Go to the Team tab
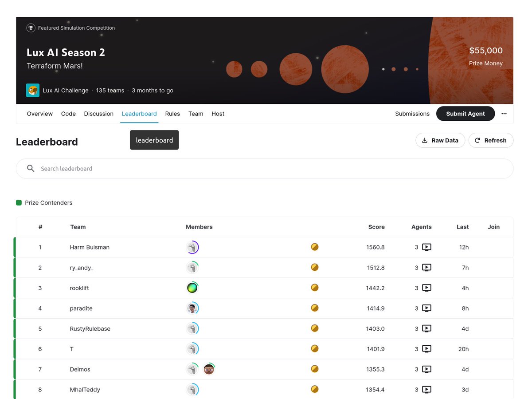Screen dimensions: 532x399 pos(196,114)
